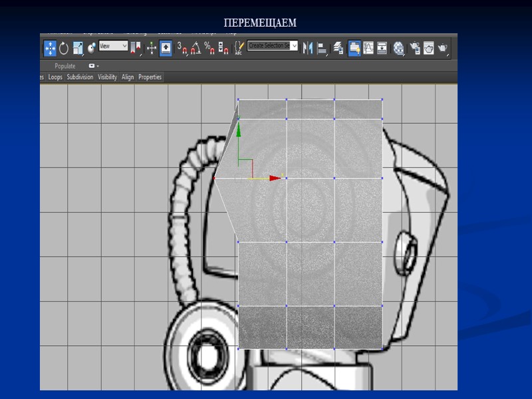This screenshot has height=399, width=532.
Task: Toggle Percent Snap magnet
Action: [209, 48]
